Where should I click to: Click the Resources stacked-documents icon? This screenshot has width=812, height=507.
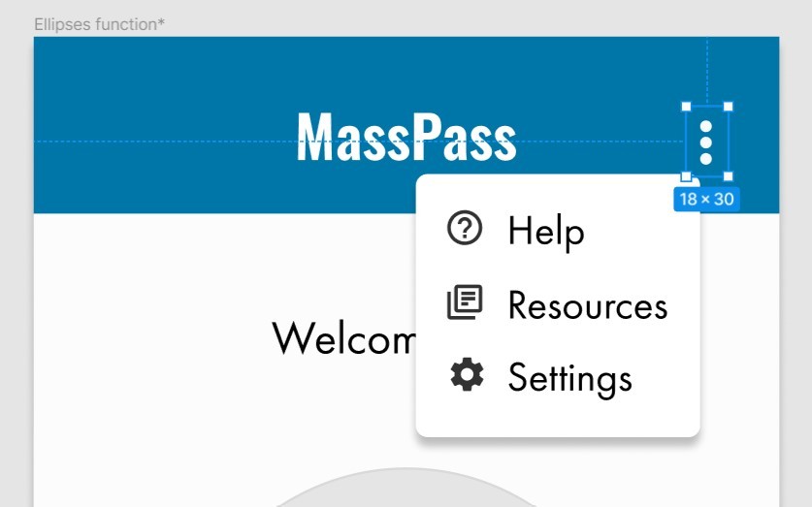(x=465, y=302)
